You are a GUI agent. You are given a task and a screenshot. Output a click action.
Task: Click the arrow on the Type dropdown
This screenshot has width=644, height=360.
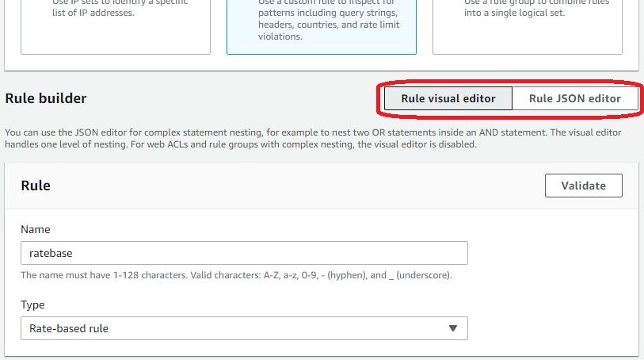(x=453, y=328)
